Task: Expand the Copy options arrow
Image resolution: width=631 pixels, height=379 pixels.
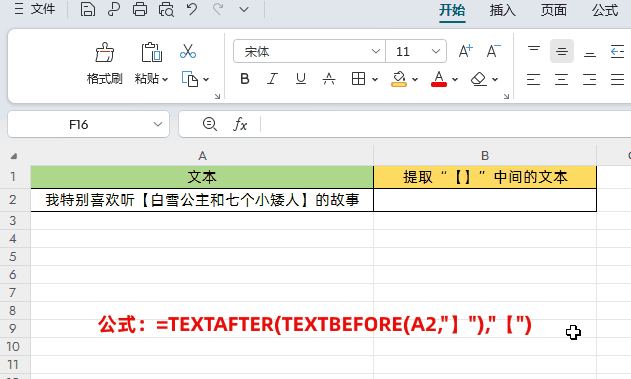Action: [206, 80]
